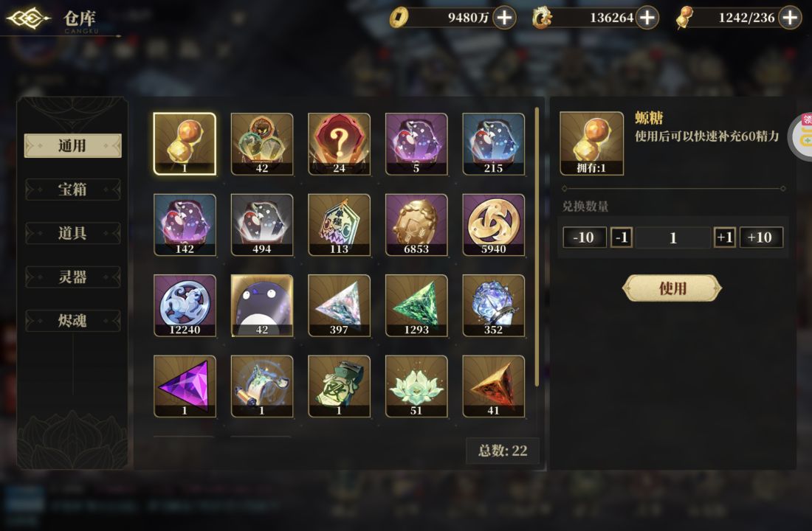Click the exchange quantity input field
The image size is (812, 531).
[673, 237]
